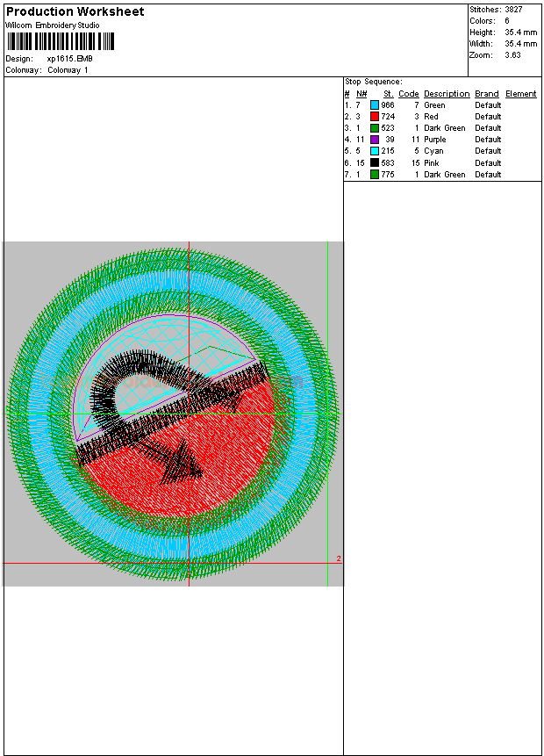Click Default brand in the Cyan row

[488, 151]
